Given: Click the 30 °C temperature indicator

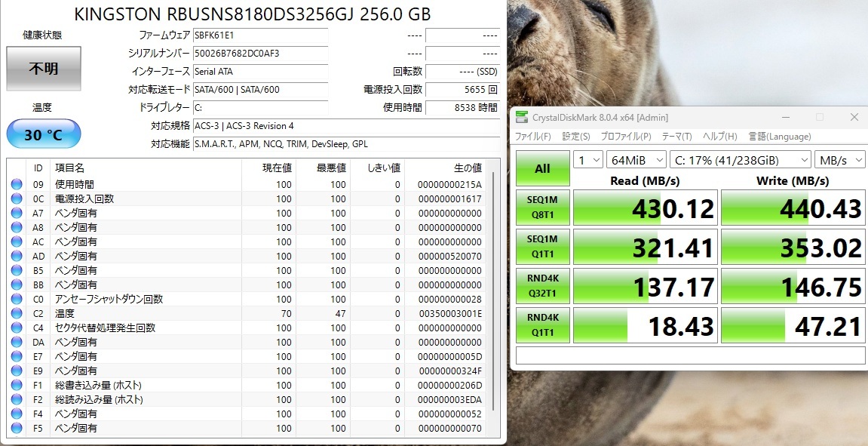Looking at the screenshot, I should pyautogui.click(x=44, y=134).
